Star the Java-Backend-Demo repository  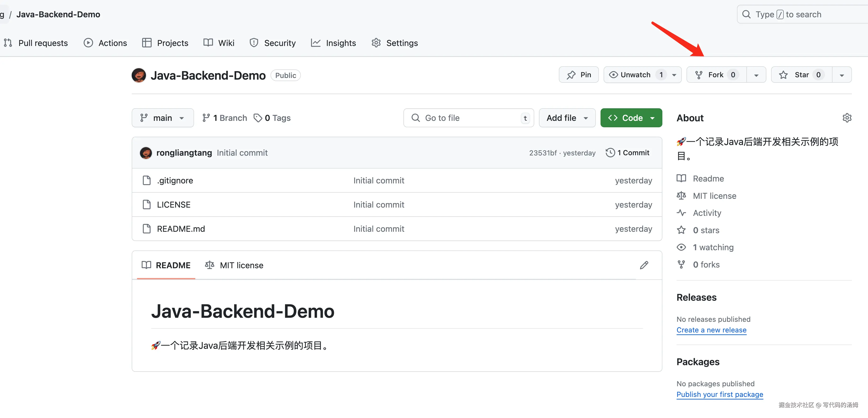(801, 75)
